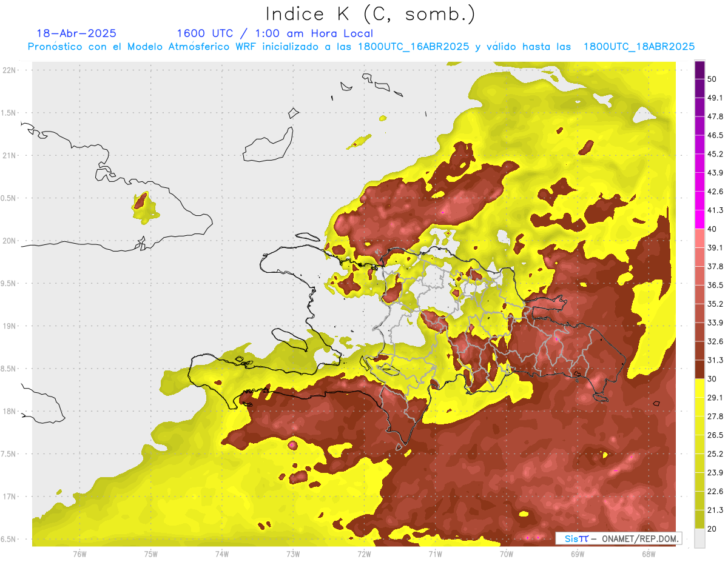The width and height of the screenshot is (728, 562).
Task: Click the '31.3' value on the color scale
Action: (x=715, y=360)
